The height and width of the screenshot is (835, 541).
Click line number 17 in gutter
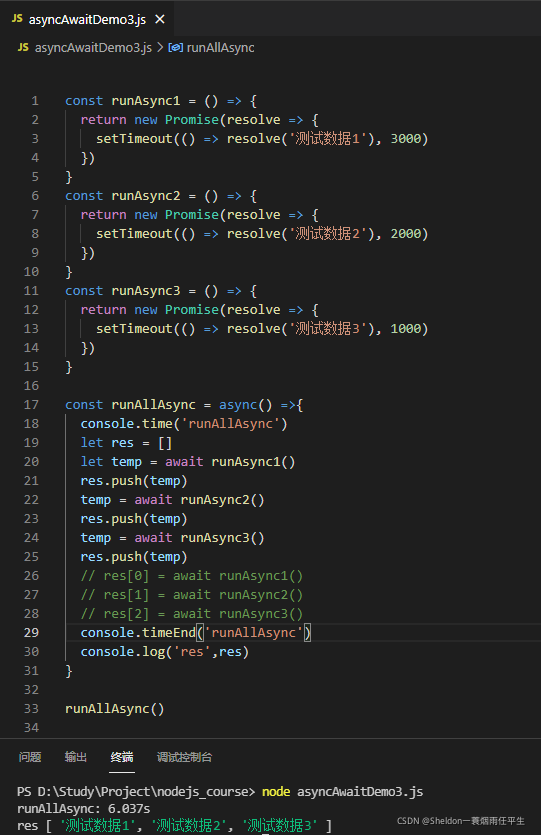(31, 405)
